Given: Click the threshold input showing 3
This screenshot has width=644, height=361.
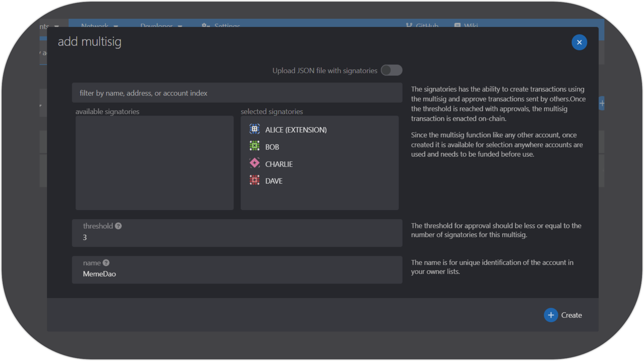Looking at the screenshot, I should tap(237, 237).
